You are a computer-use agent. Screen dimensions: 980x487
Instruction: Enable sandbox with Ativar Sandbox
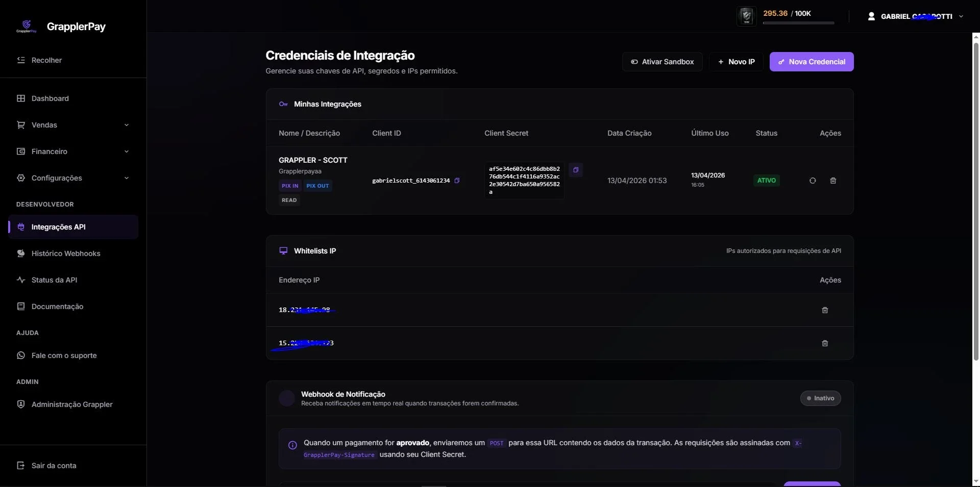pos(662,62)
